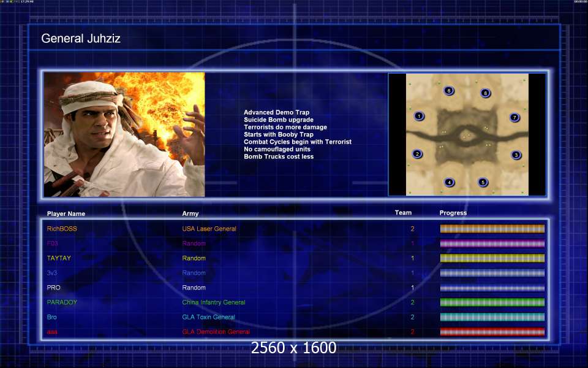Click Bro's team number 2
This screenshot has width=588, height=368.
[x=412, y=317]
